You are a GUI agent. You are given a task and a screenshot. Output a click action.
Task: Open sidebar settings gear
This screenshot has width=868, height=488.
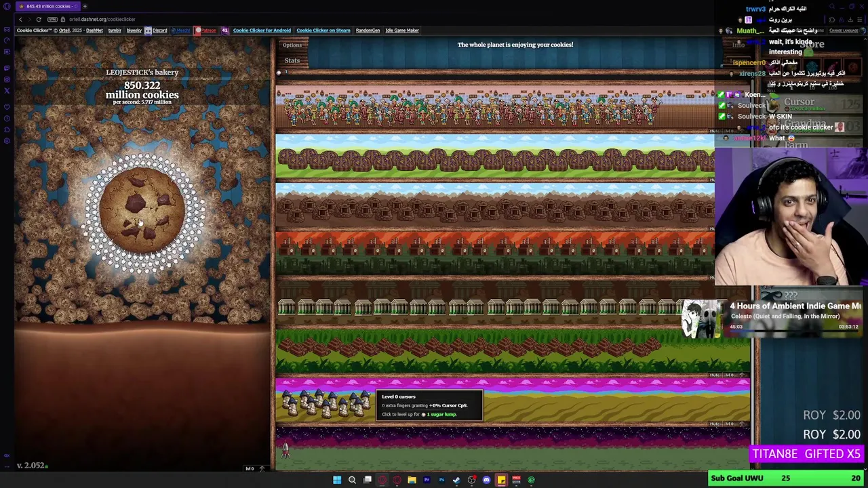coord(7,140)
